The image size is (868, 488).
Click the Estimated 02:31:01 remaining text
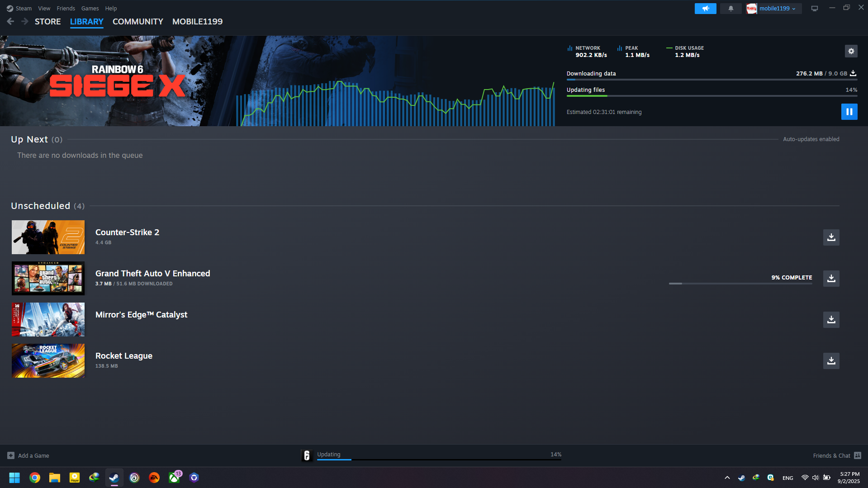point(604,112)
